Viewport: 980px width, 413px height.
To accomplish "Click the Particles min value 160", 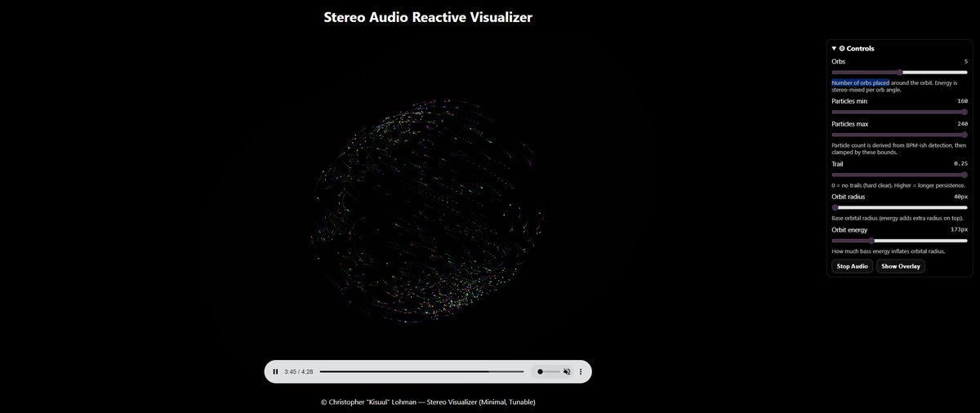I will coord(962,101).
